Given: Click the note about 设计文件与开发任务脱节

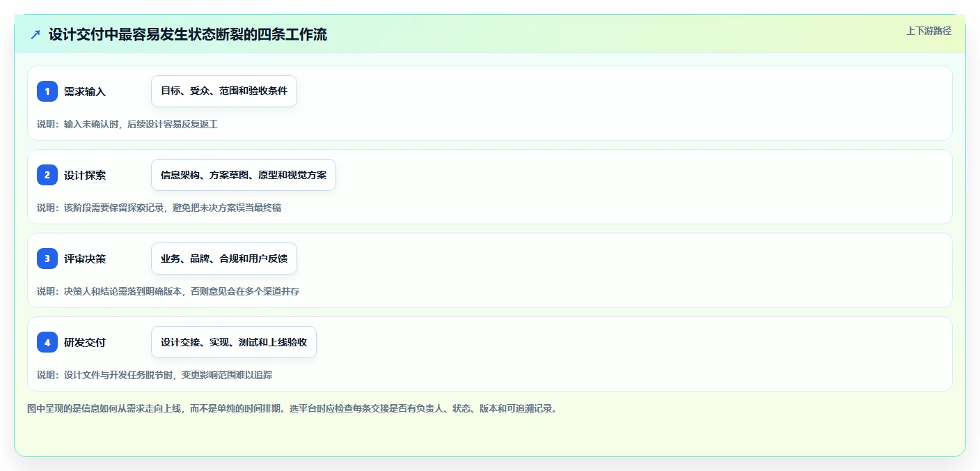Looking at the screenshot, I should click(x=155, y=375).
